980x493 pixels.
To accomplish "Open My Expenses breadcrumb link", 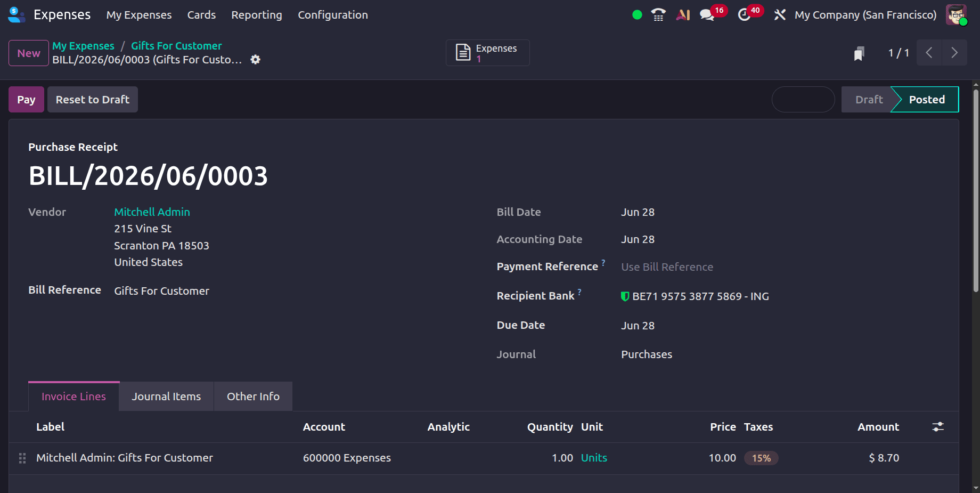I will 83,46.
